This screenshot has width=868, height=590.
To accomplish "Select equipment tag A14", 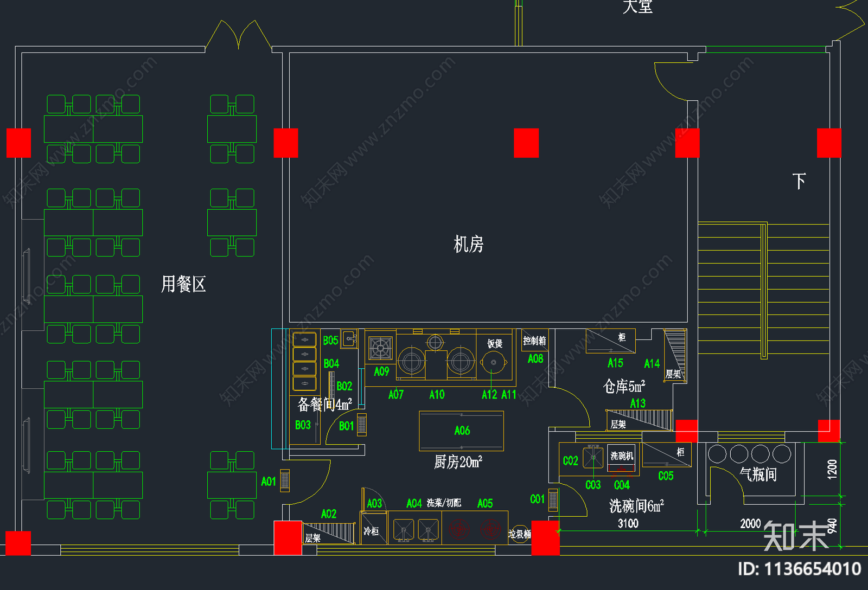I will pyautogui.click(x=652, y=364).
